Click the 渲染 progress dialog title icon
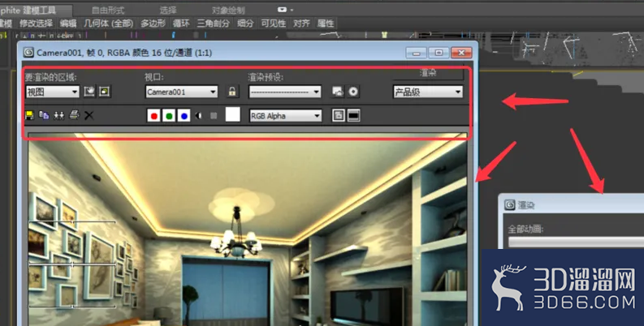The width and height of the screenshot is (644, 326). (510, 204)
